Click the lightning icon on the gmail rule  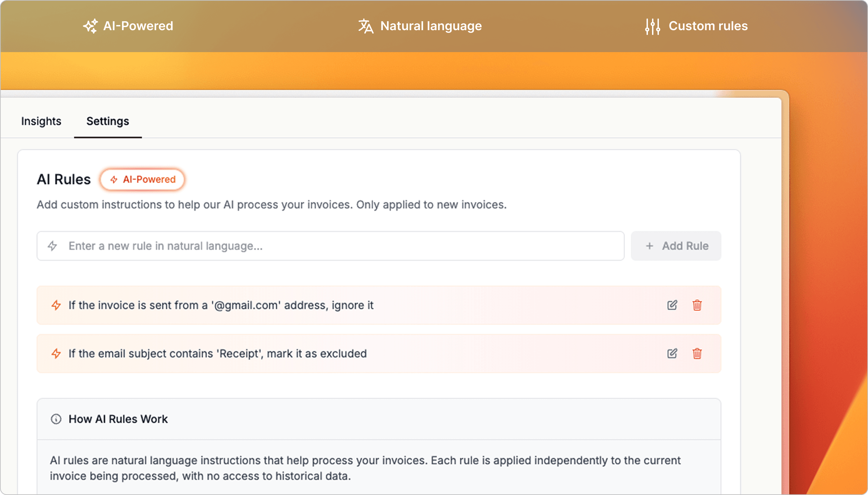coord(56,305)
